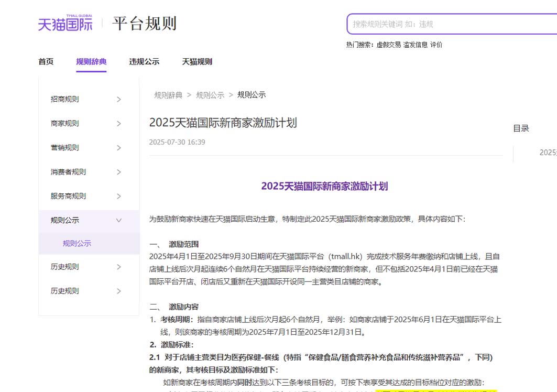Click the article title 2025天猫国际新商家激励计划
The height and width of the screenshot is (392, 557).
click(223, 123)
